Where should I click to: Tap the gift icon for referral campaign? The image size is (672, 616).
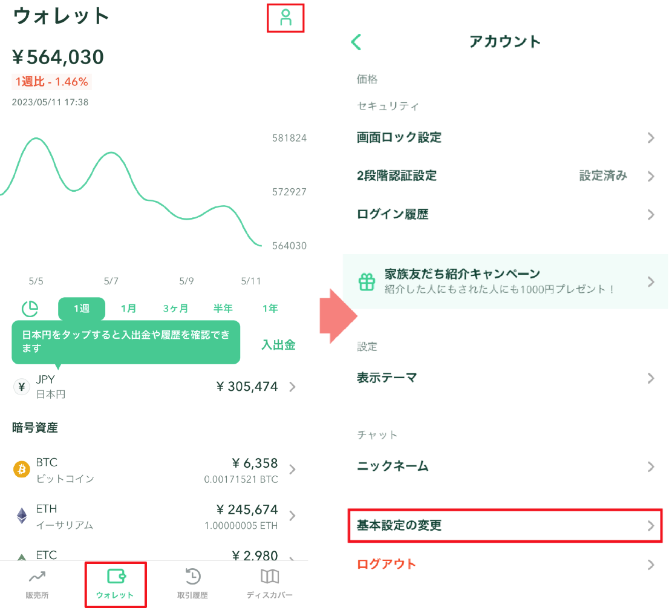coord(367,281)
